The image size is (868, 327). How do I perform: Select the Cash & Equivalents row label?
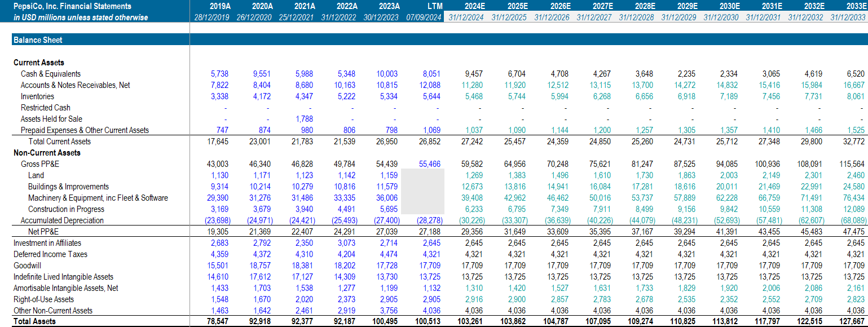coord(51,74)
